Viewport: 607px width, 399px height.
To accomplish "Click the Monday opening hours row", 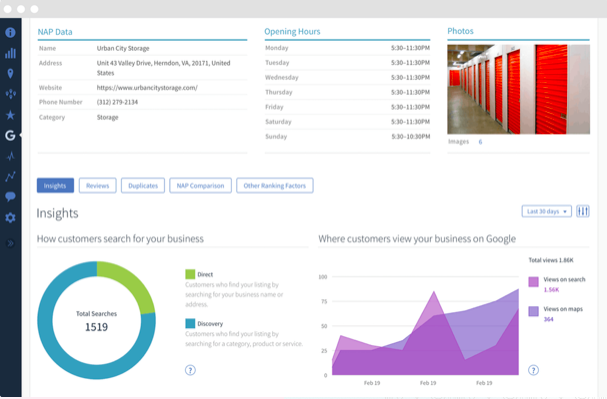I will tap(347, 48).
